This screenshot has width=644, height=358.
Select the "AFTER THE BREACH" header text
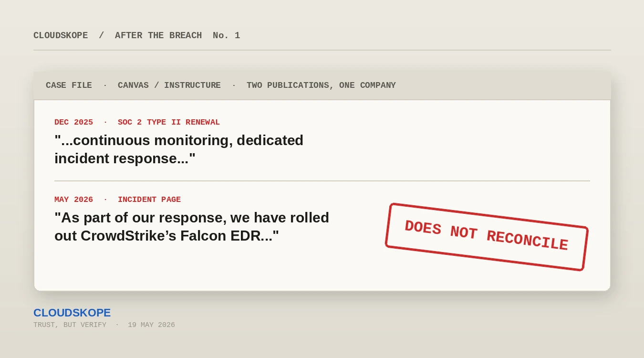click(158, 35)
